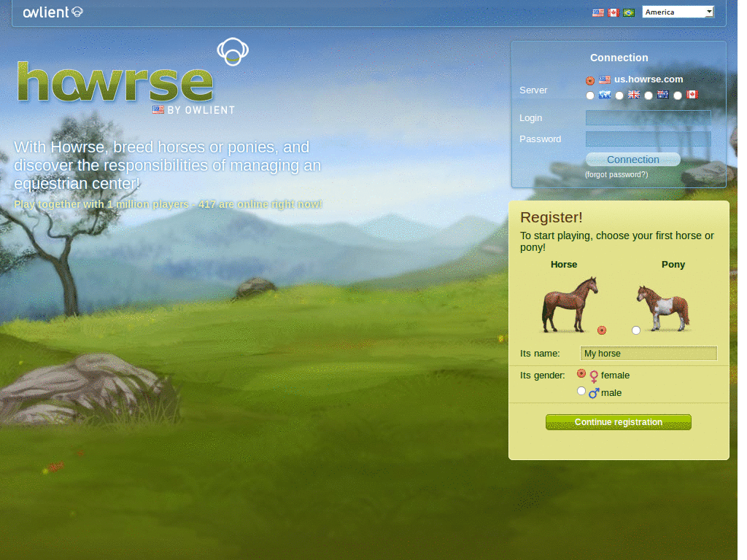
Task: Click the world map server flag icon
Action: (x=605, y=95)
